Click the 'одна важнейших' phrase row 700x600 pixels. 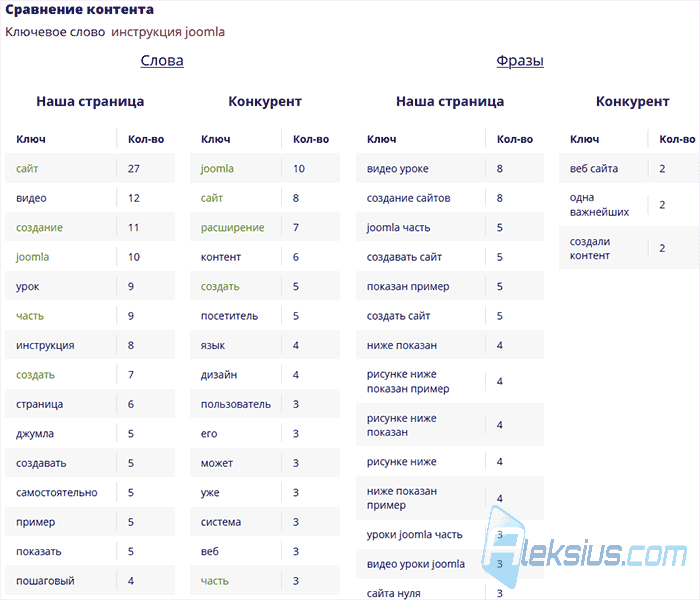click(x=629, y=205)
